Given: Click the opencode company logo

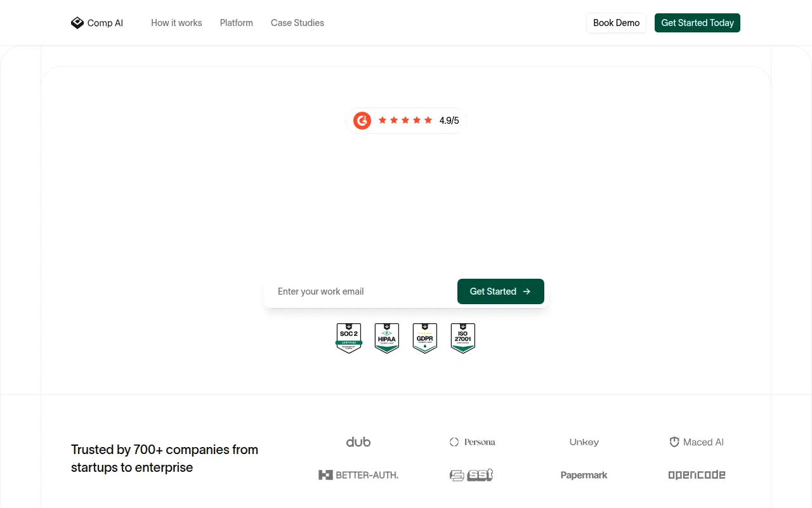Looking at the screenshot, I should pos(697,475).
